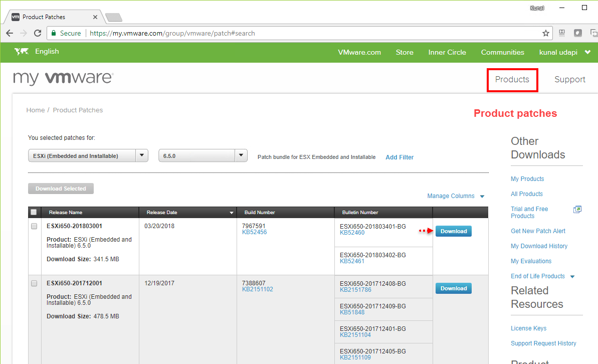Click the shield-shaped browser extension icon
Screen dimensions: 598x364
click(578, 33)
